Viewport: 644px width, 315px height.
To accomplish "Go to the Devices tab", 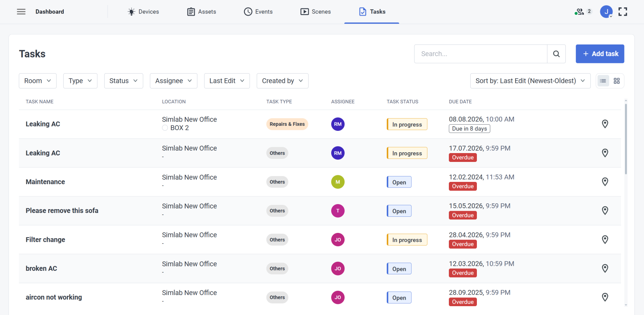I will (x=143, y=12).
